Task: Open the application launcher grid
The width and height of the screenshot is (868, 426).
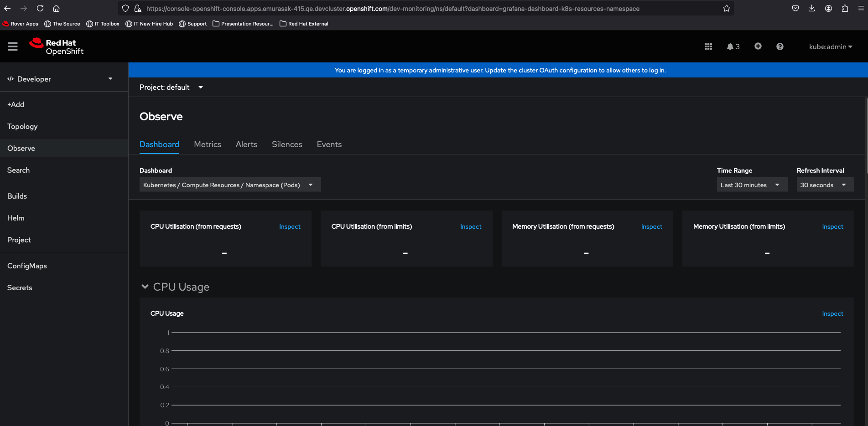Action: 708,46
